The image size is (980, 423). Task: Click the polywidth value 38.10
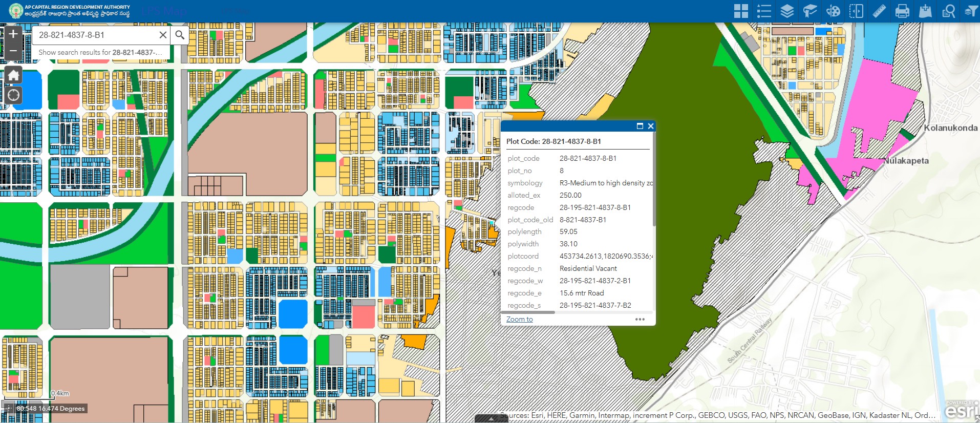click(568, 244)
